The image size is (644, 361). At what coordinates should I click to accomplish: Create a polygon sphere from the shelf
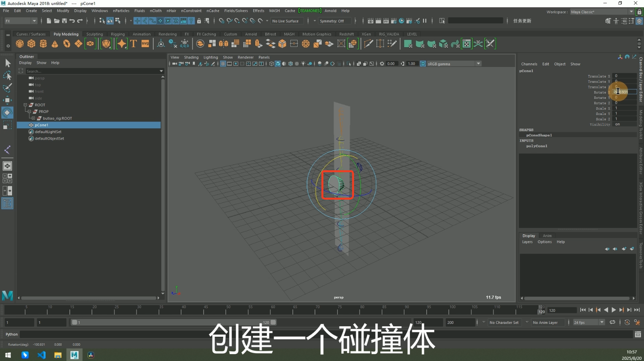(20, 44)
